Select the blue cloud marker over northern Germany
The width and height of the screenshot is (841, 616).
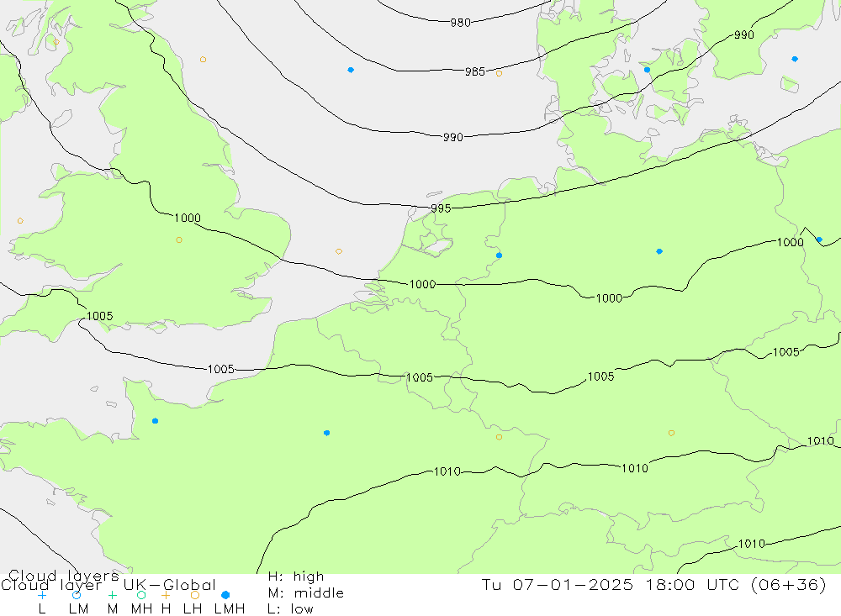(659, 251)
